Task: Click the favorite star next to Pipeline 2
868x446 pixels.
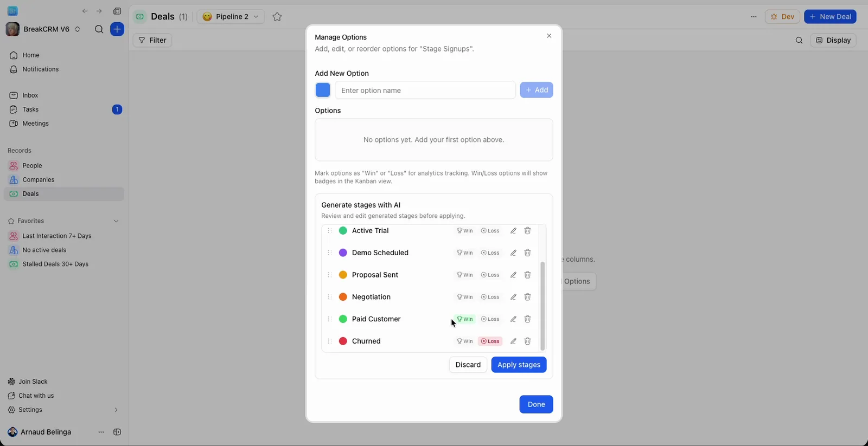Action: pos(277,17)
